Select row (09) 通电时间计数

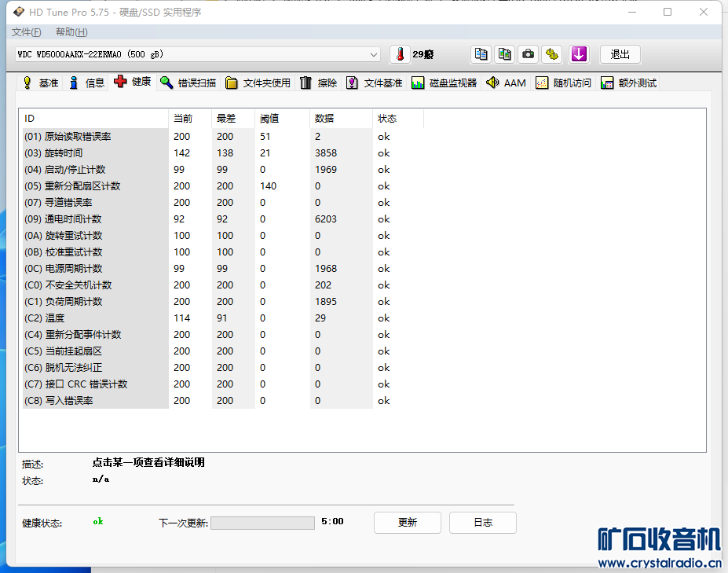click(223, 219)
